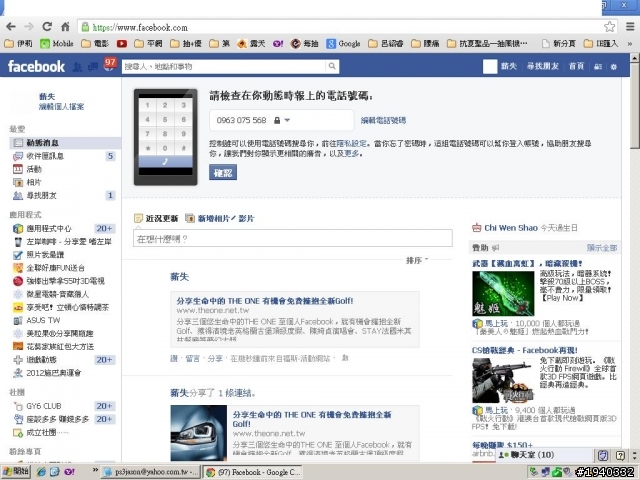Open the phone number privacy lock dropdown

[x=282, y=120]
